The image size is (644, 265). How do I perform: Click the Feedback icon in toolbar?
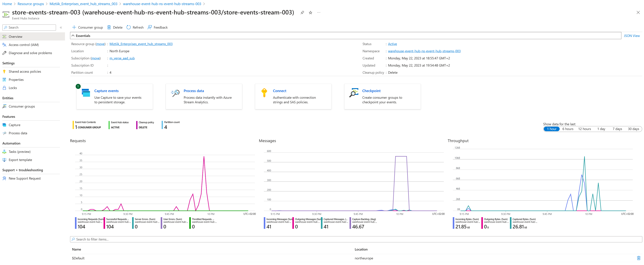(x=150, y=27)
